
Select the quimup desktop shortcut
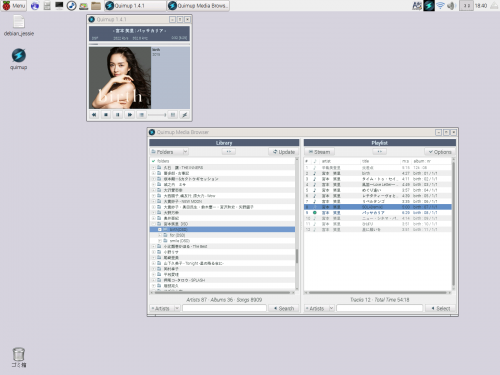point(19,59)
